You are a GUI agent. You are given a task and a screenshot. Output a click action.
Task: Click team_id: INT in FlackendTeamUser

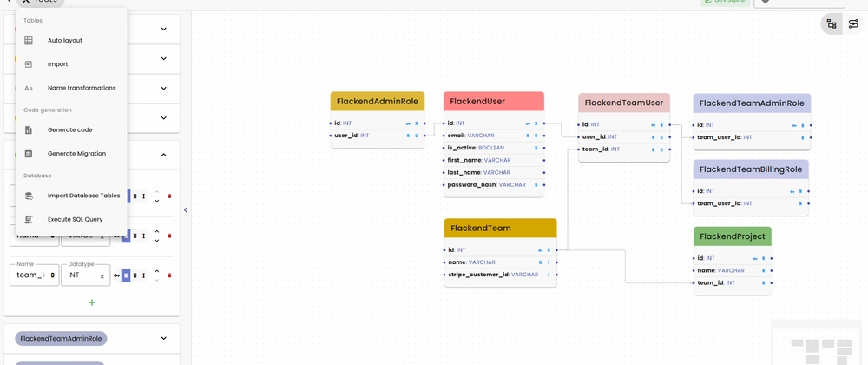624,149
